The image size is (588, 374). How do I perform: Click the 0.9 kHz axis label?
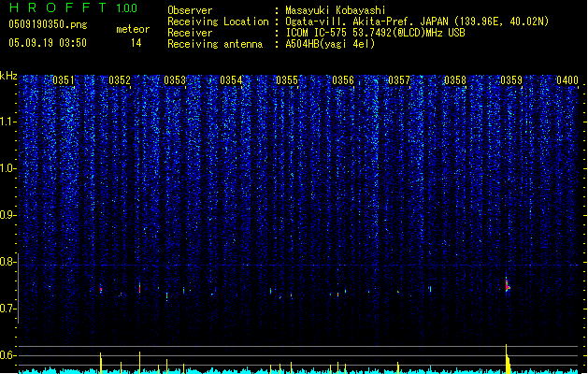pos(7,215)
